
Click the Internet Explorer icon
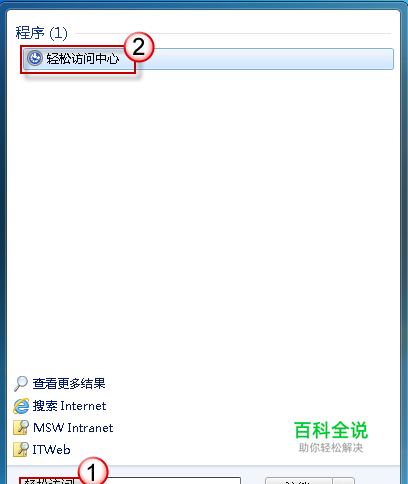pos(21,406)
